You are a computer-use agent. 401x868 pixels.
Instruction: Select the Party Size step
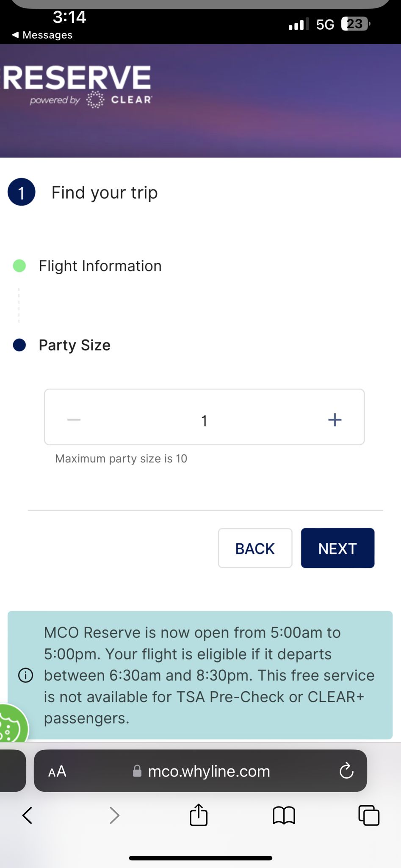(75, 345)
